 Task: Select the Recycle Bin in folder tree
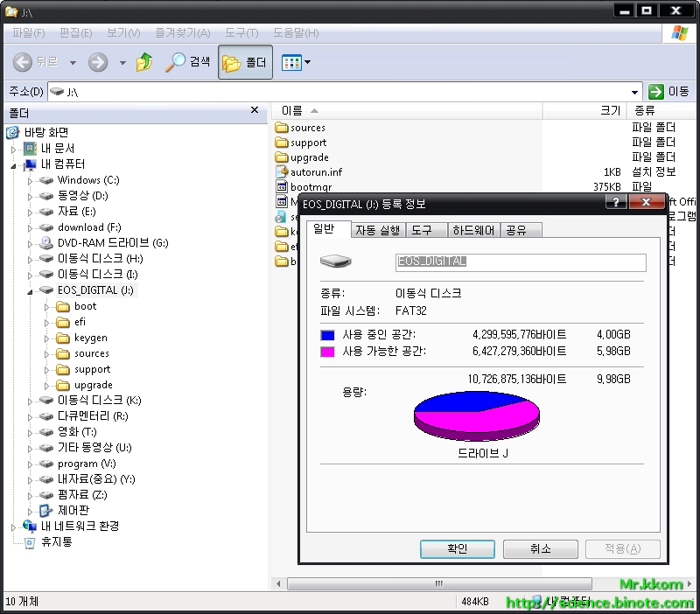(30, 542)
